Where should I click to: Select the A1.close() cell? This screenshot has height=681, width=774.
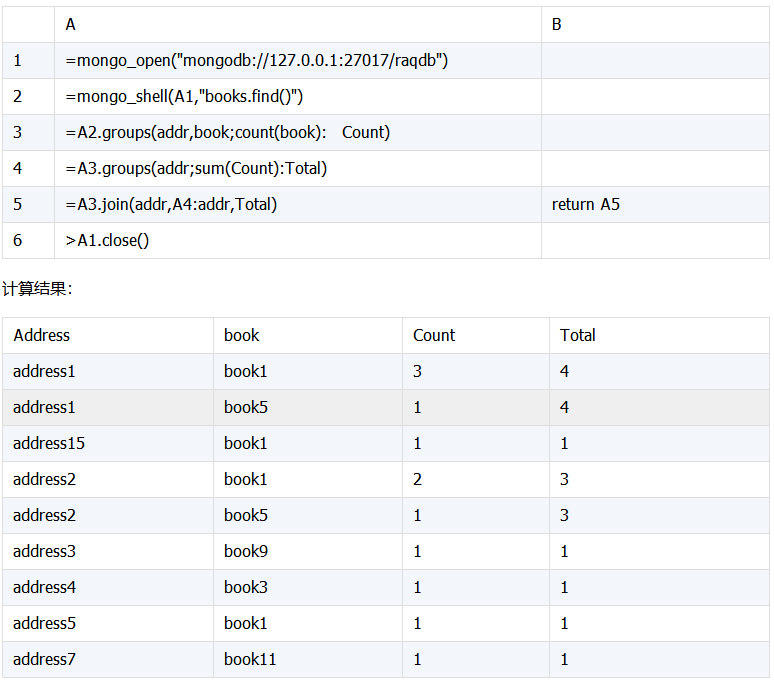108,241
